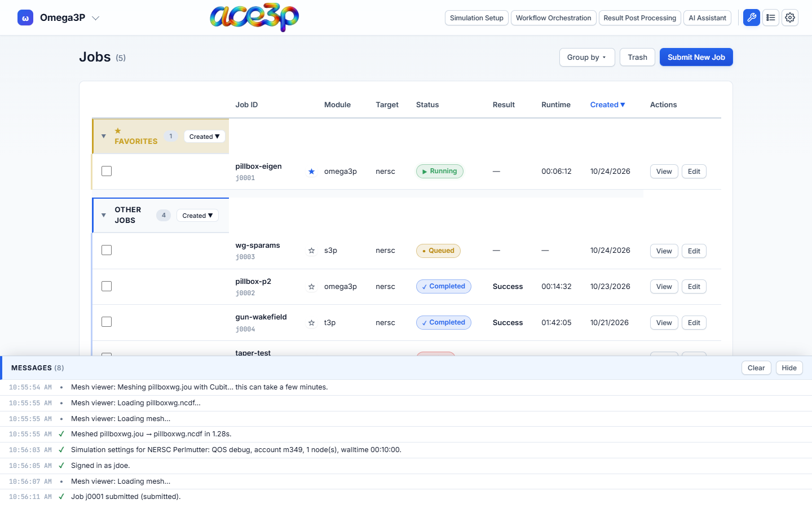Open the AI Assistant tab

click(708, 18)
